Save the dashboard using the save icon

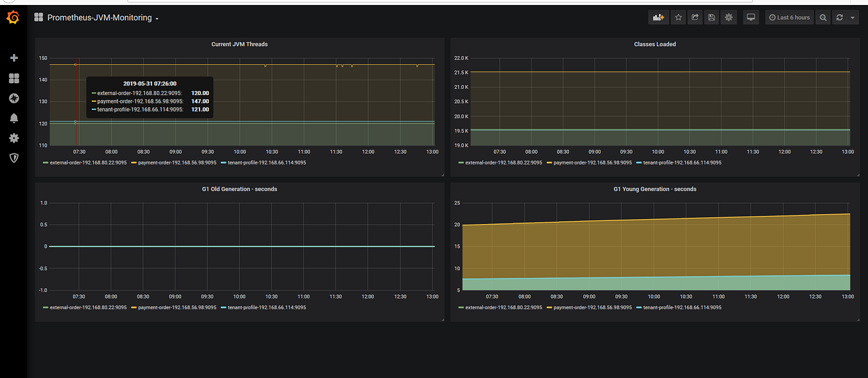(x=711, y=17)
